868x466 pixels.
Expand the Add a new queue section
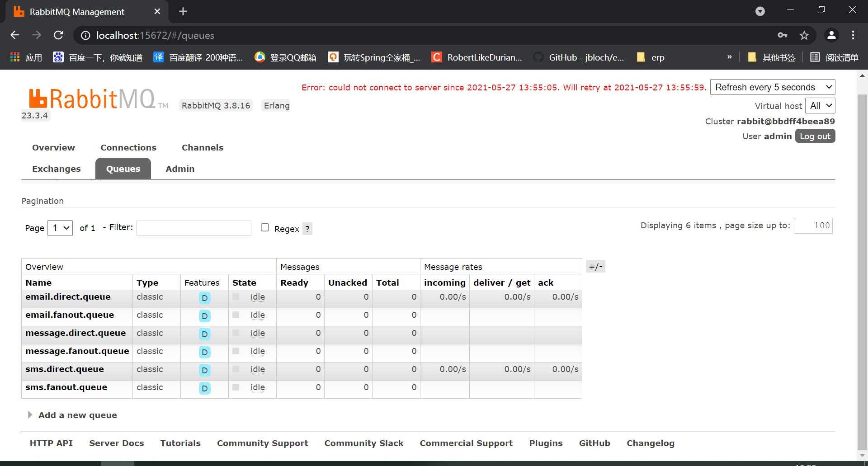(x=72, y=415)
